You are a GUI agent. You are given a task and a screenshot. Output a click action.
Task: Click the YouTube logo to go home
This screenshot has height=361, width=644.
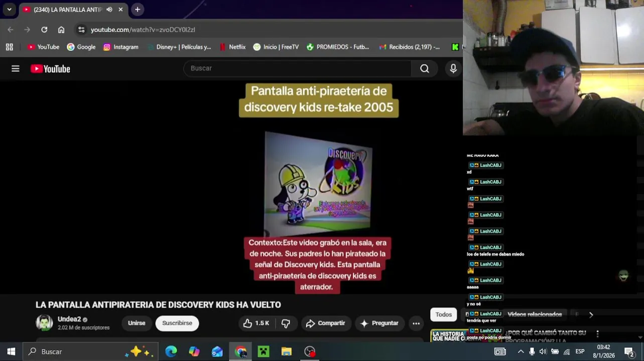pos(50,69)
